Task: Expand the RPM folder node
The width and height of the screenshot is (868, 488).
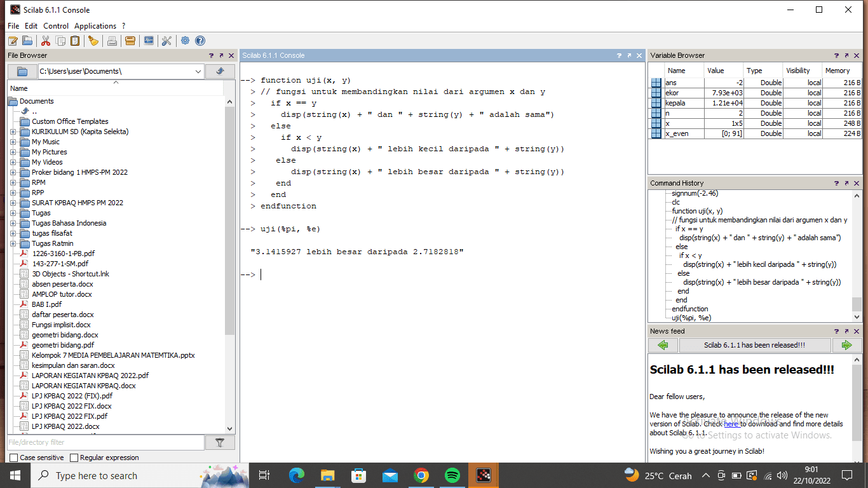Action: pyautogui.click(x=13, y=182)
